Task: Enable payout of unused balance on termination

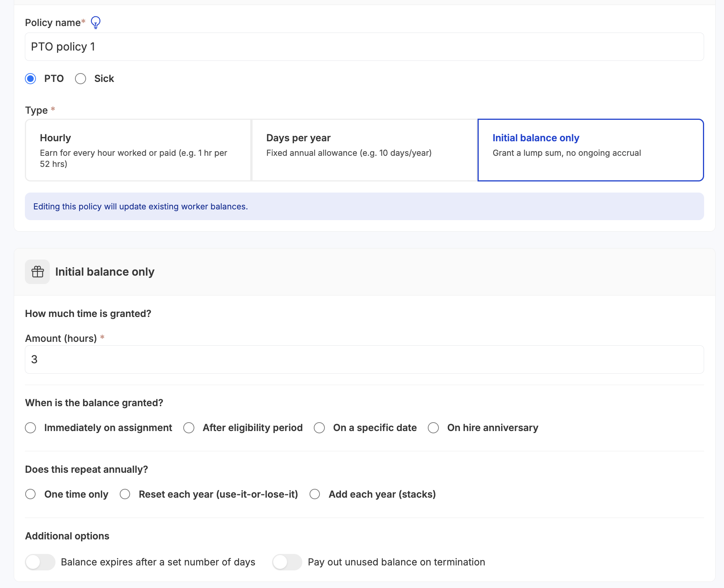Action: coord(287,562)
